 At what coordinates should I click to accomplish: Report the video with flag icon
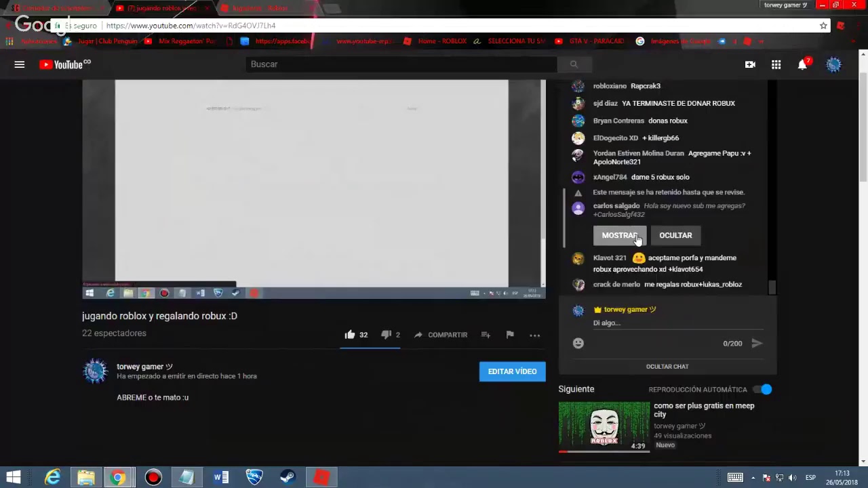[510, 335]
